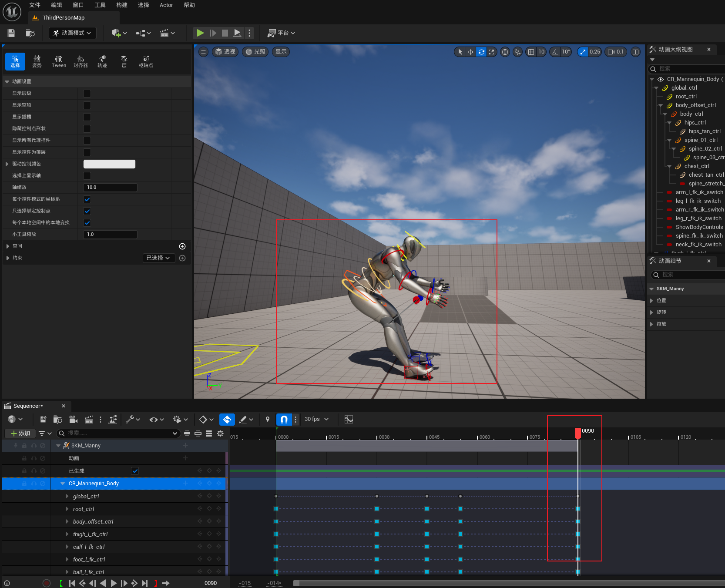This screenshot has height=588, width=725.
Task: Open camera speed setting 0.1
Action: [x=616, y=52]
